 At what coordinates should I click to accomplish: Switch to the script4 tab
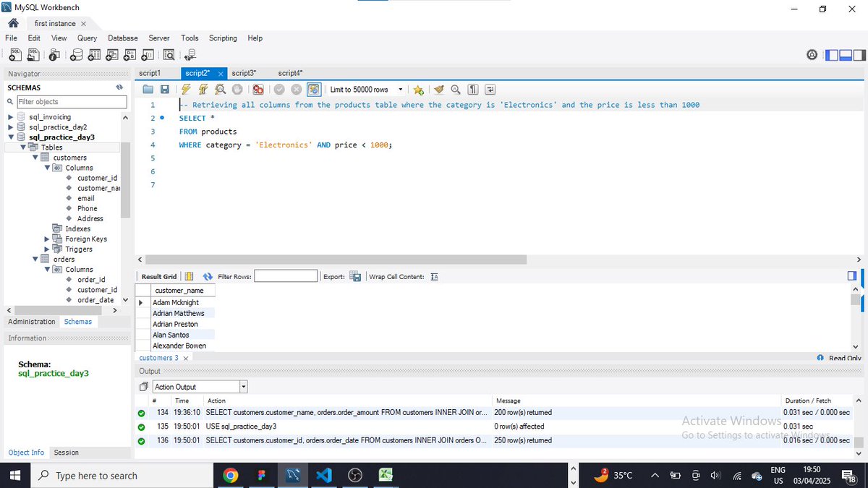(290, 73)
